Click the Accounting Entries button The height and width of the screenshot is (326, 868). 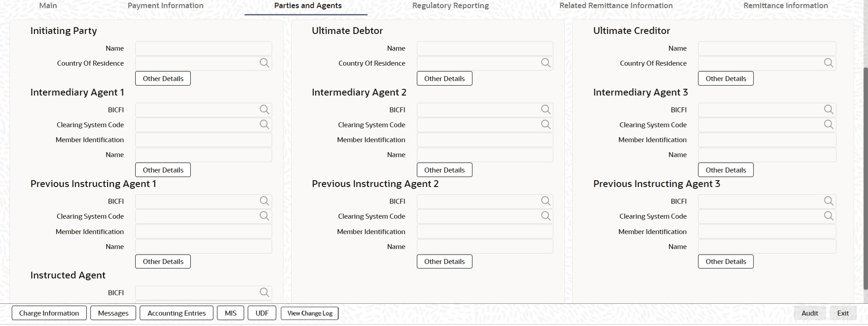pos(176,313)
